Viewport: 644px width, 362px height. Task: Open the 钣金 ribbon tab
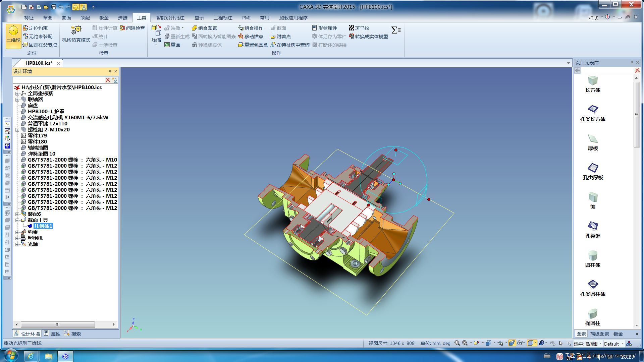[104, 18]
